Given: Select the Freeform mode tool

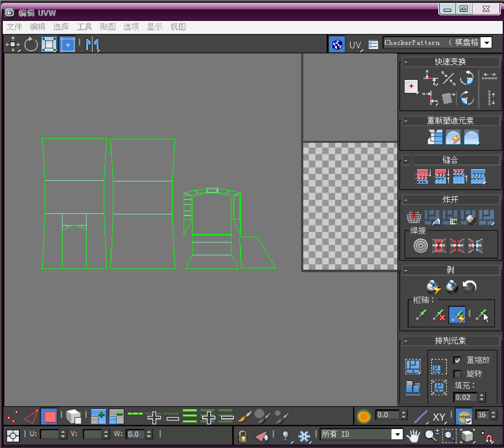Looking at the screenshot, I should [x=68, y=44].
